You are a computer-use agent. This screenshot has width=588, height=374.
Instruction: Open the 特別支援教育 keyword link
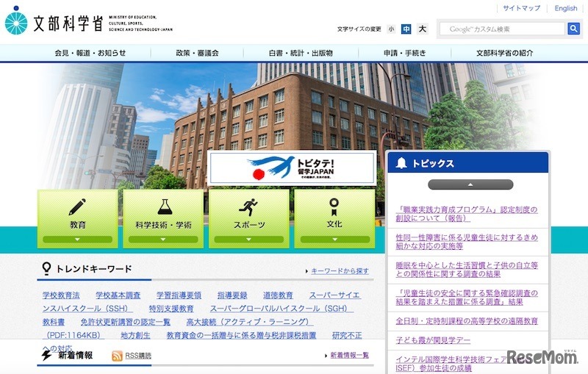tap(171, 309)
